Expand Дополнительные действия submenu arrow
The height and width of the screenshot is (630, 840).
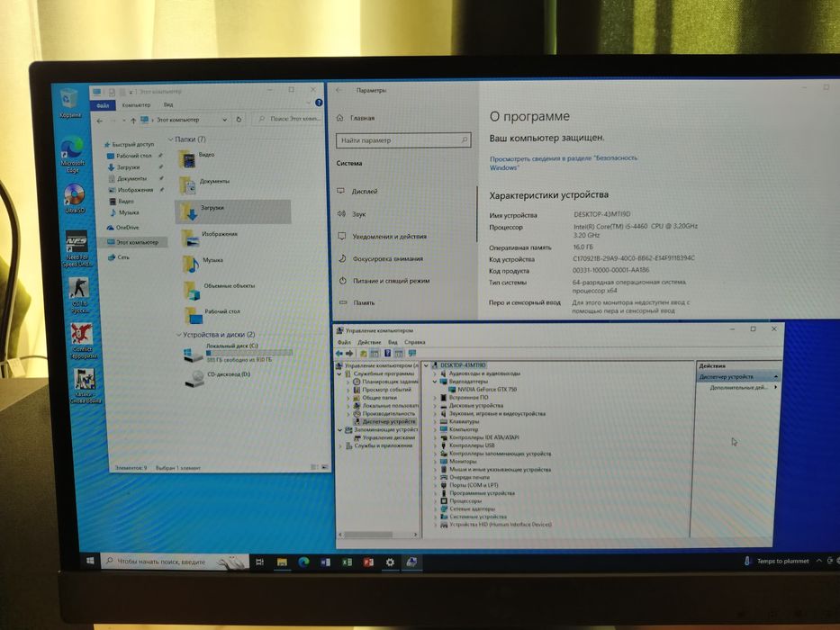click(776, 387)
